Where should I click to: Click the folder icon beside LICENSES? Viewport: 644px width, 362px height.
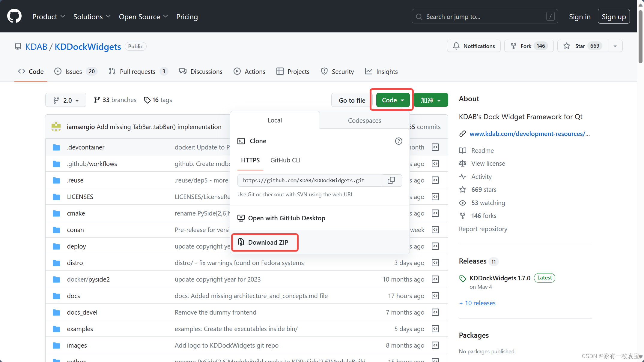tap(56, 197)
